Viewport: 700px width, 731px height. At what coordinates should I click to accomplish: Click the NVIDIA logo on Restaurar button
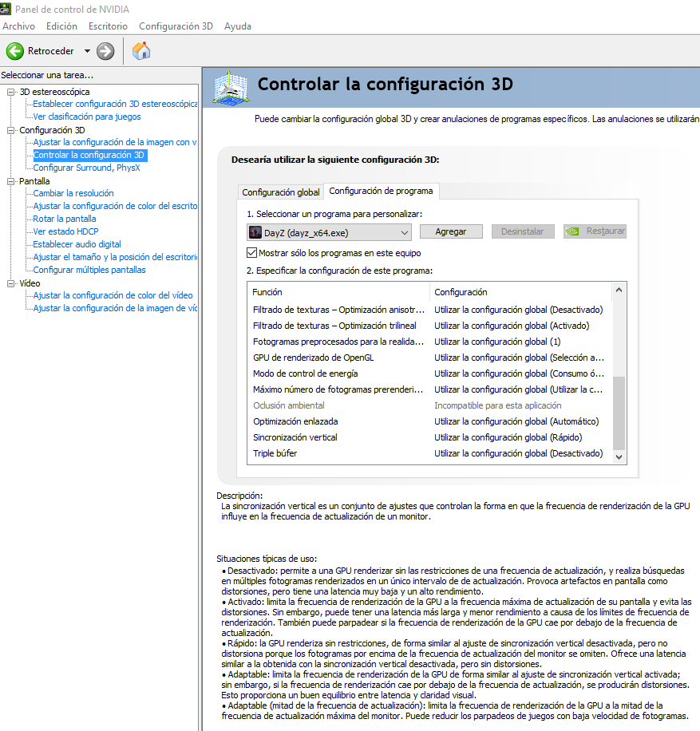(572, 231)
